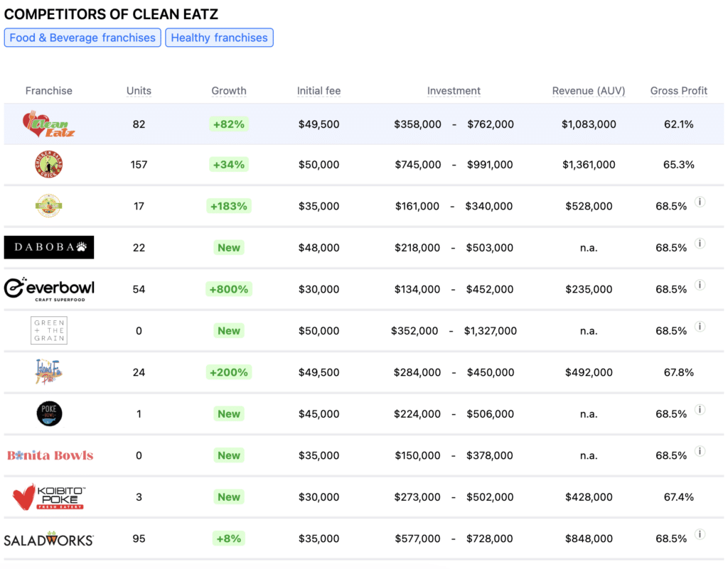Click the $848,000 revenue value
Image resolution: width=728 pixels, height=569 pixels.
click(x=589, y=539)
